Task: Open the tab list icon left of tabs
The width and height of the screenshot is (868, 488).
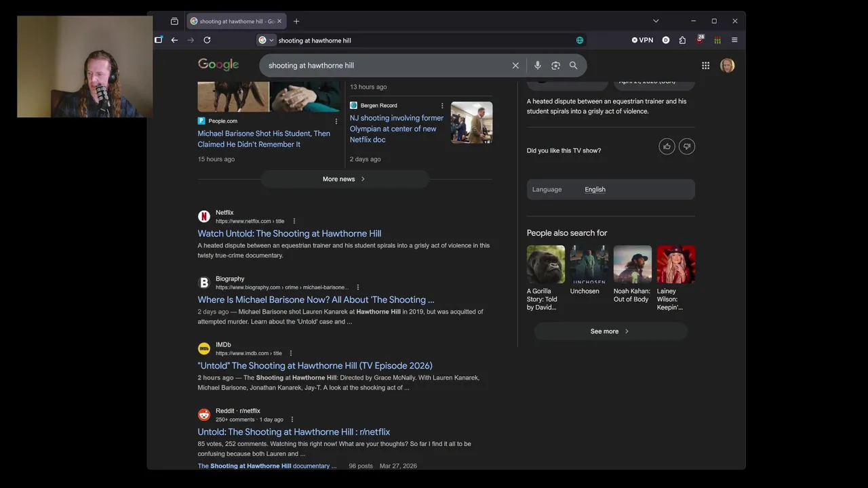Action: 174,21
